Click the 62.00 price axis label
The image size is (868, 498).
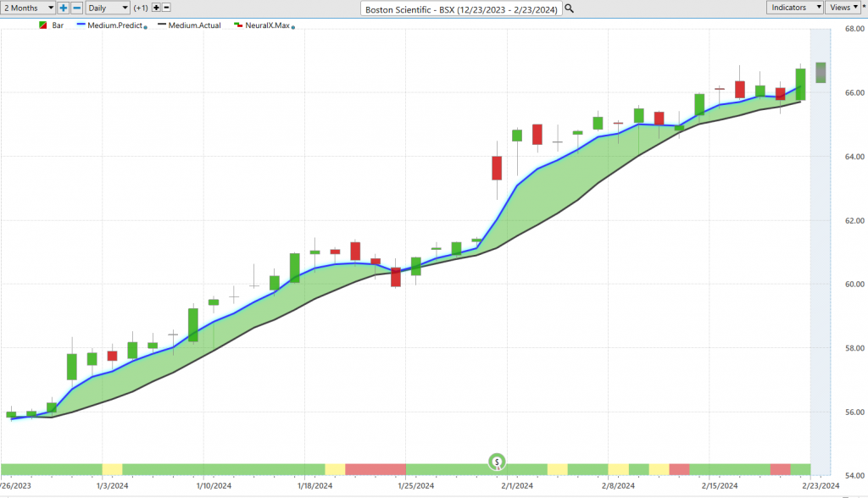(x=854, y=221)
